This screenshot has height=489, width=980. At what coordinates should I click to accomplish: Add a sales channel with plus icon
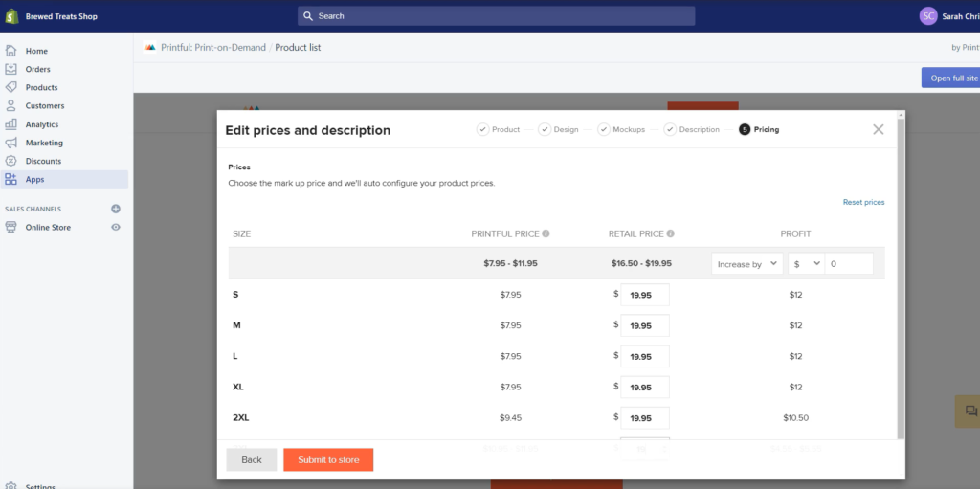click(116, 209)
